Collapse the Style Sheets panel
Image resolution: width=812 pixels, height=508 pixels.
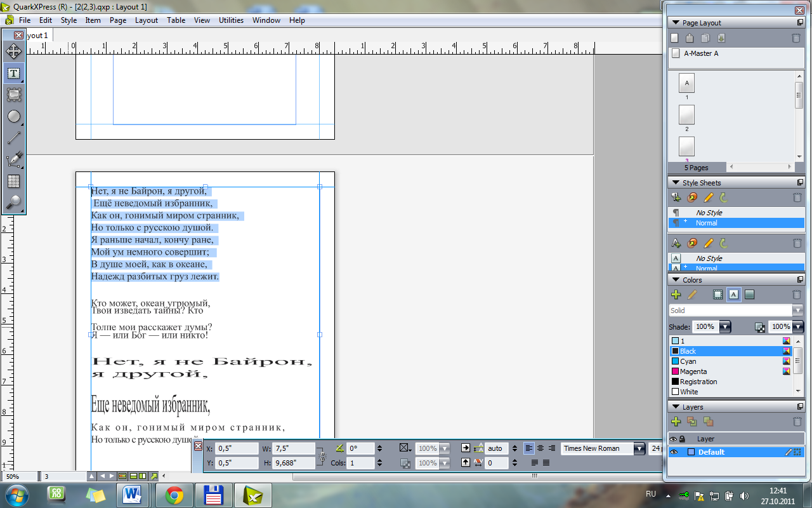(676, 183)
